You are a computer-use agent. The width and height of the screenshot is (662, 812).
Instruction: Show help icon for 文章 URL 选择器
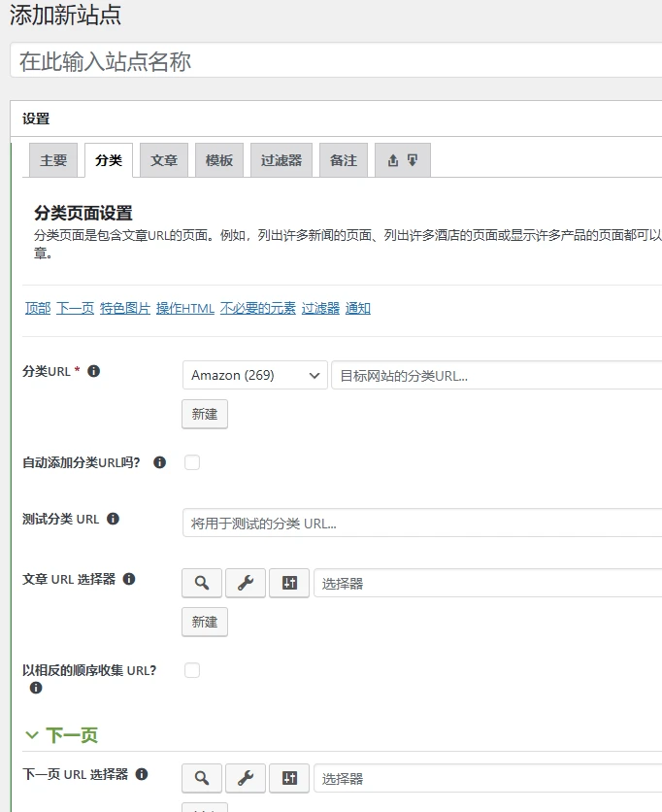pyautogui.click(x=129, y=579)
